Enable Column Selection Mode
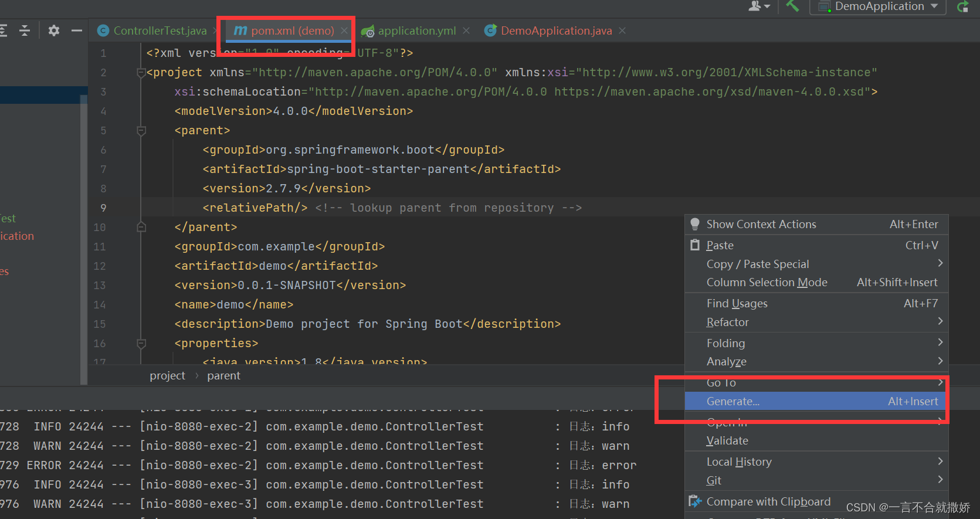The width and height of the screenshot is (980, 519). (816, 282)
